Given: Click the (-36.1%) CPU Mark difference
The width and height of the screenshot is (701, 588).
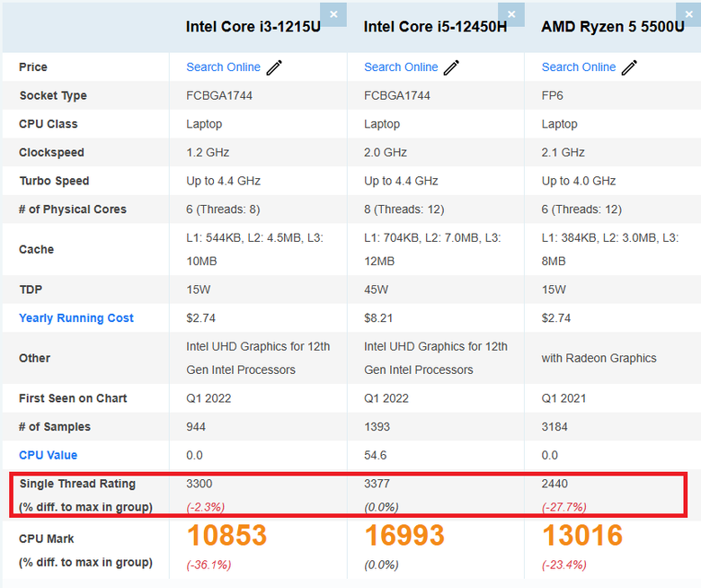Looking at the screenshot, I should pos(209,565).
